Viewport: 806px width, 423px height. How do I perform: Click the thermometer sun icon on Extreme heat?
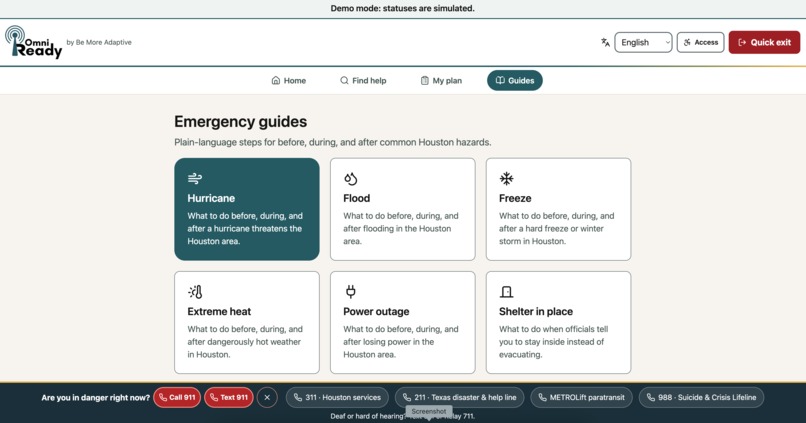195,291
